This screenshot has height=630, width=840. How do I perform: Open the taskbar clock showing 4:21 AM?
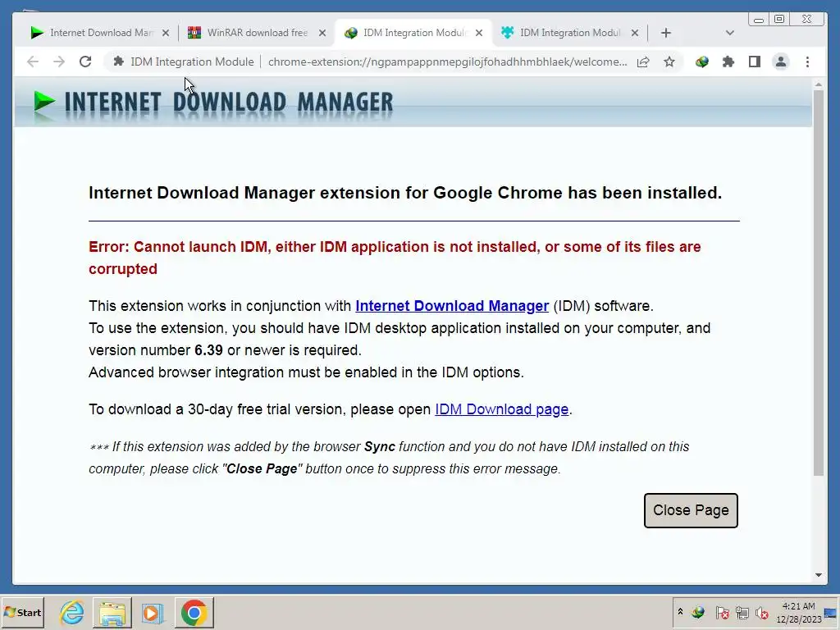[798, 612]
